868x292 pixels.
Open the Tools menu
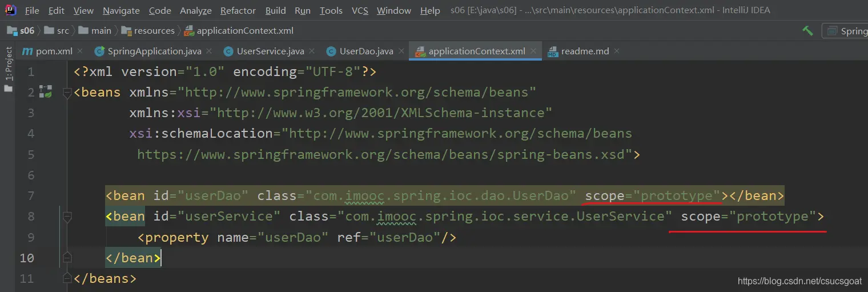[x=331, y=10]
